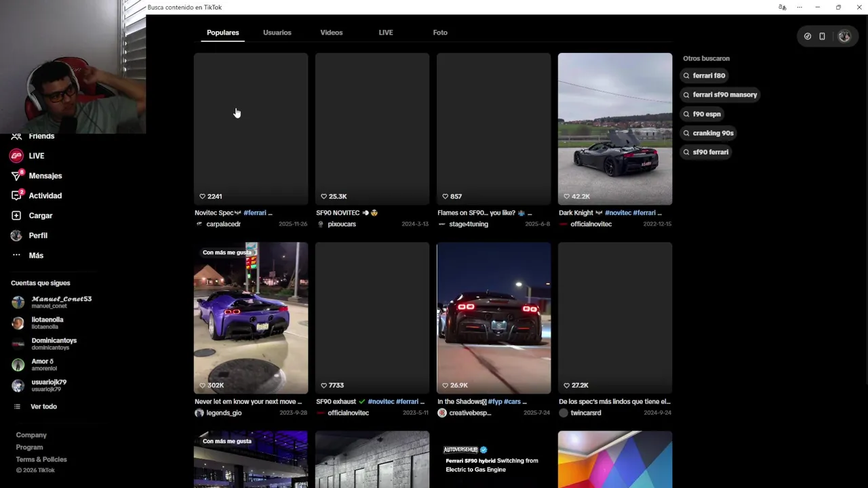Open the Company footer link
Image resolution: width=868 pixels, height=488 pixels.
[x=31, y=435]
